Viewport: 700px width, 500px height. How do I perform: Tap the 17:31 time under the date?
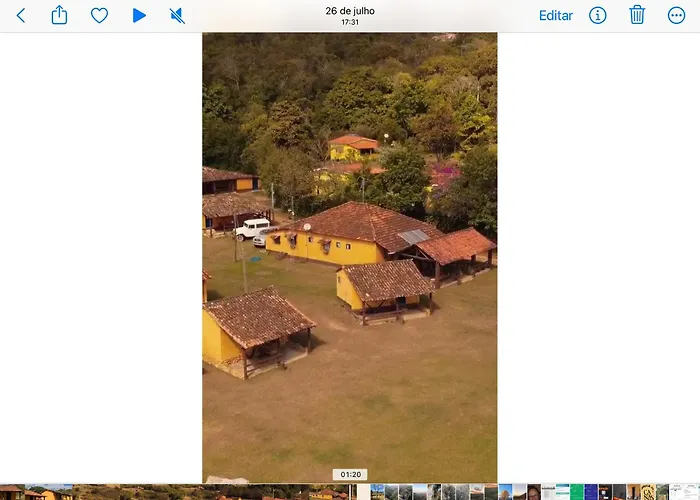[x=350, y=23]
